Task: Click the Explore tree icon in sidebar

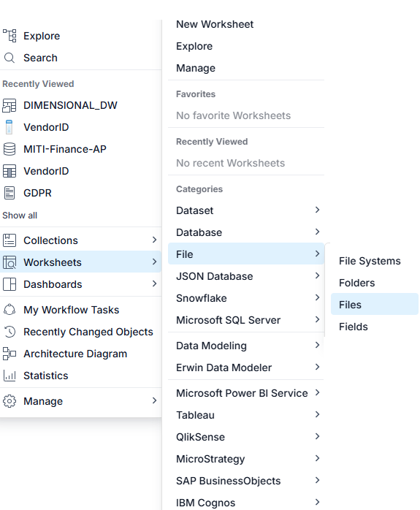Action: coord(9,36)
